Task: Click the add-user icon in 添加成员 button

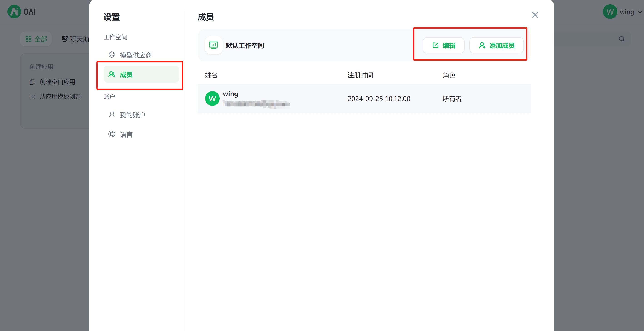Action: point(482,45)
